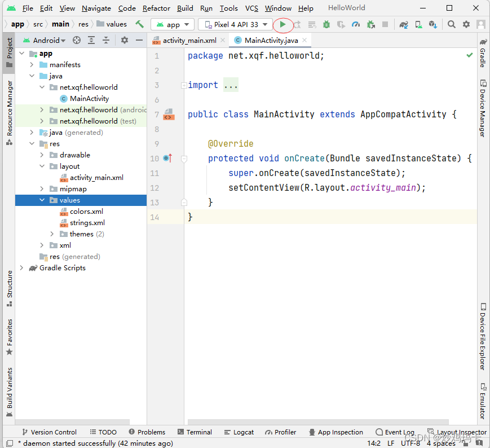Toggle the Project tool window tab

(x=10, y=52)
